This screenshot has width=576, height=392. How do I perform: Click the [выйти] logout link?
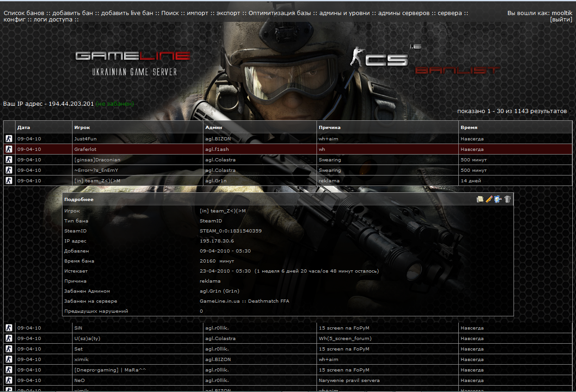(x=561, y=20)
